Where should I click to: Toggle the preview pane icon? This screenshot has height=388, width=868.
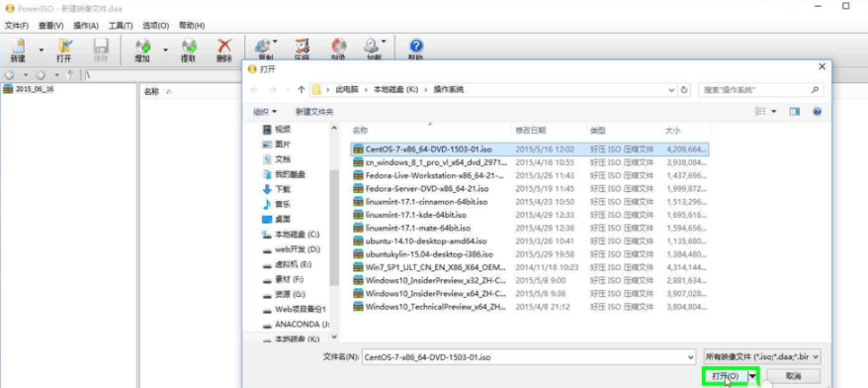click(795, 112)
